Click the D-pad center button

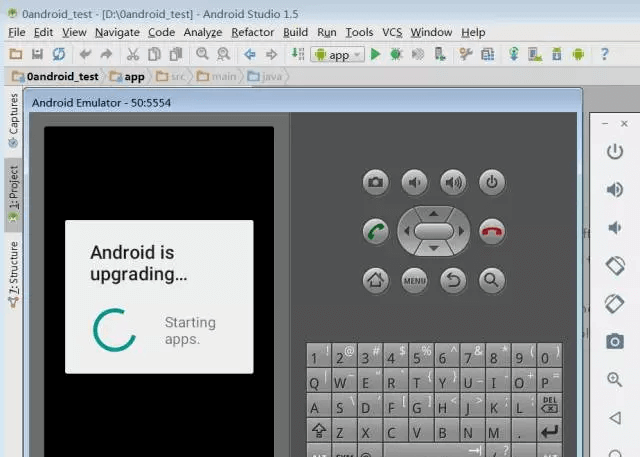433,231
